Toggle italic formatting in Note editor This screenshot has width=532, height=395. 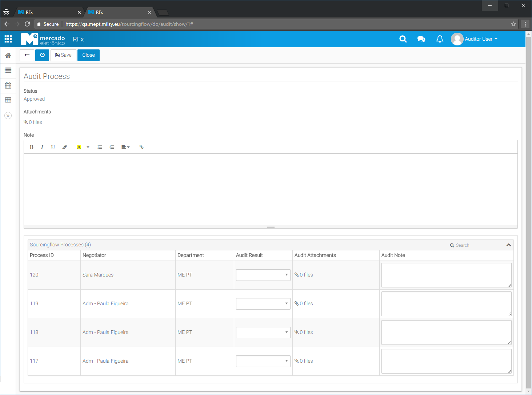pyautogui.click(x=42, y=147)
